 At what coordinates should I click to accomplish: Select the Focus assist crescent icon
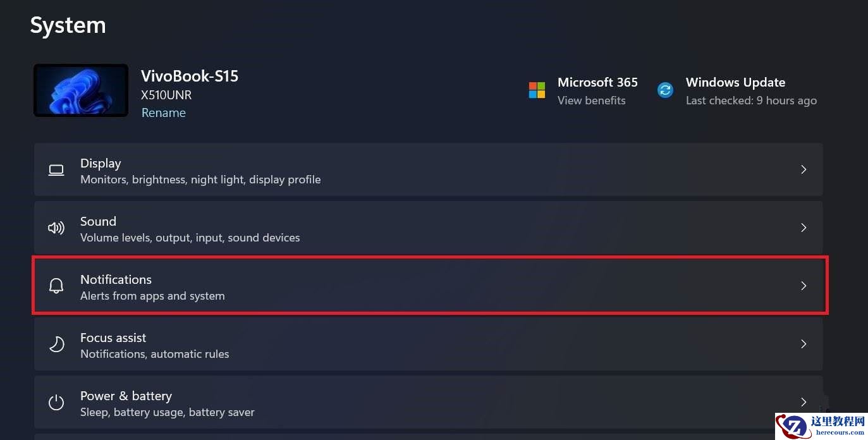click(x=56, y=344)
